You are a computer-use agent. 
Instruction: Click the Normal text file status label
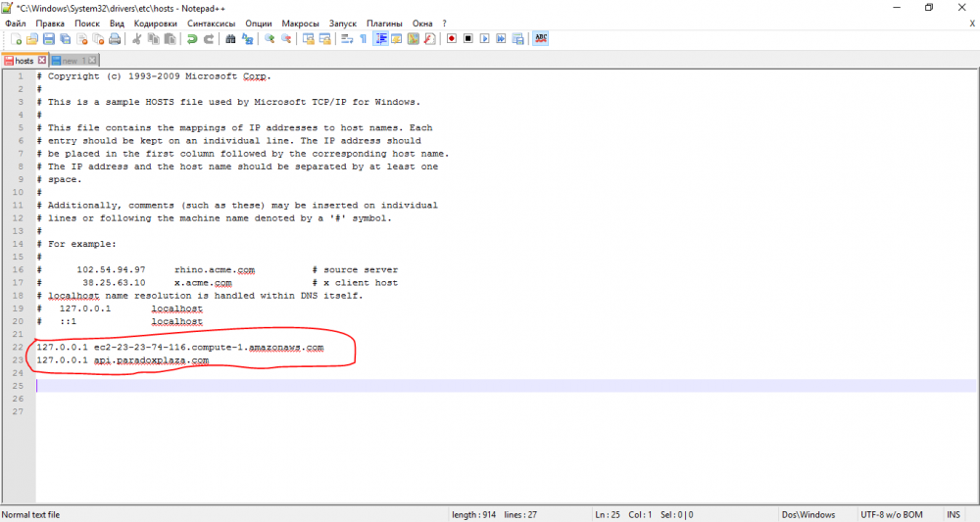tap(31, 514)
